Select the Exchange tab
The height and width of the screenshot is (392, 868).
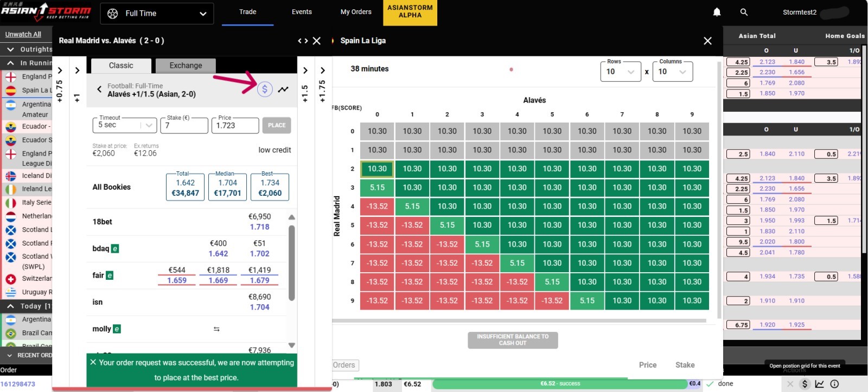click(x=186, y=66)
